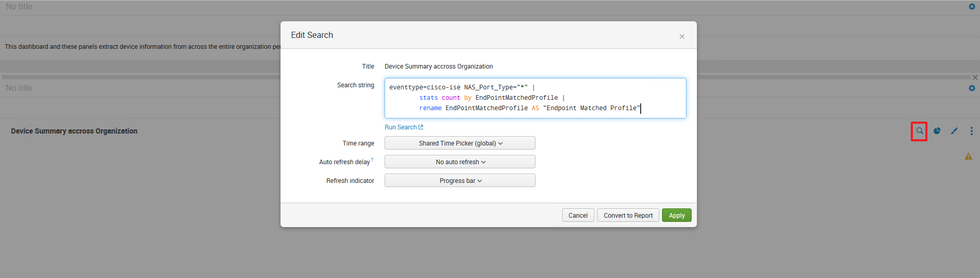
Task: Open the No auto refresh dropdown
Action: point(460,162)
